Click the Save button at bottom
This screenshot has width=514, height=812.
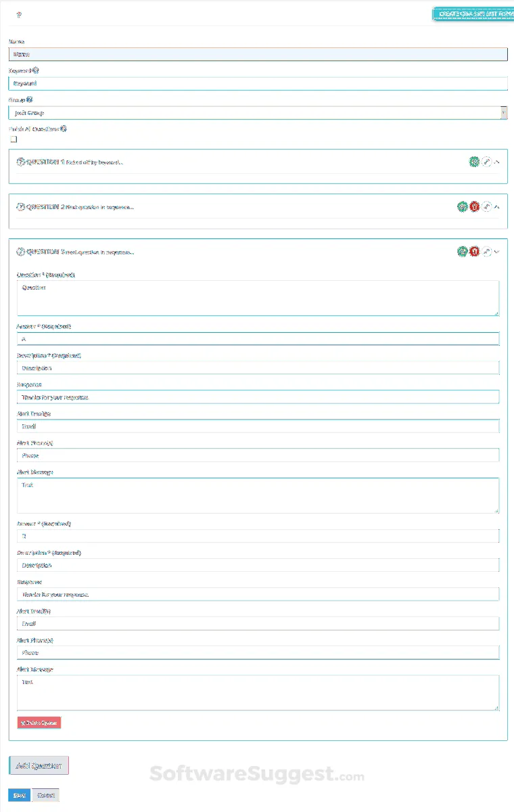coord(18,794)
